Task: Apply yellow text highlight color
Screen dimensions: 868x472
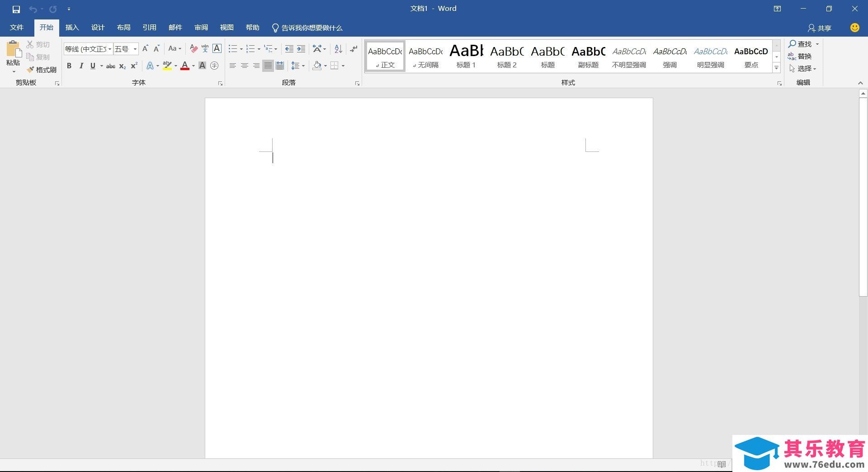Action: [167, 66]
